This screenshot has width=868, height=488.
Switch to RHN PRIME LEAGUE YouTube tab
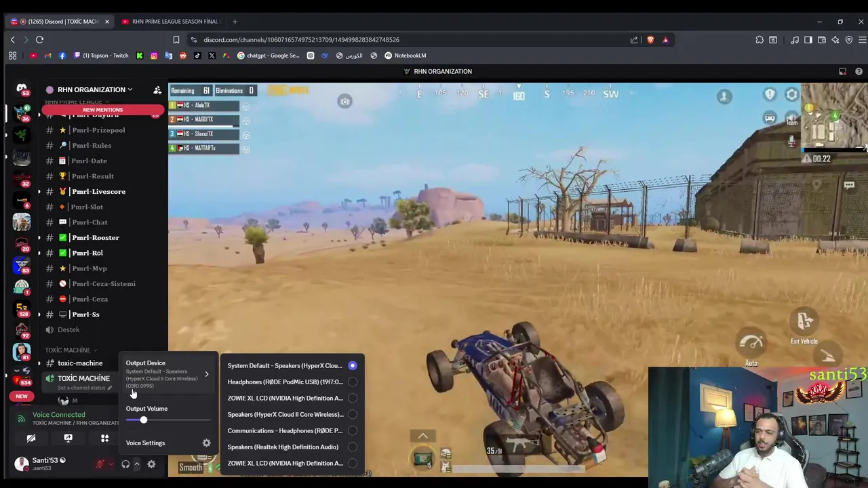171,22
